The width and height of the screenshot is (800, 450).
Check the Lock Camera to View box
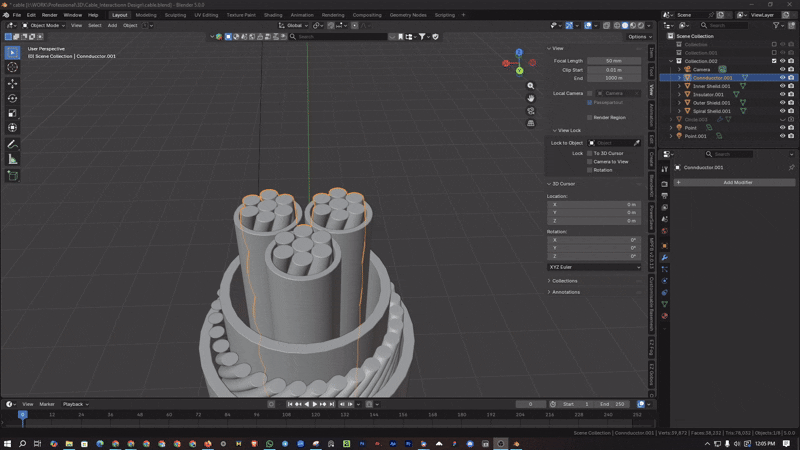[x=590, y=161]
